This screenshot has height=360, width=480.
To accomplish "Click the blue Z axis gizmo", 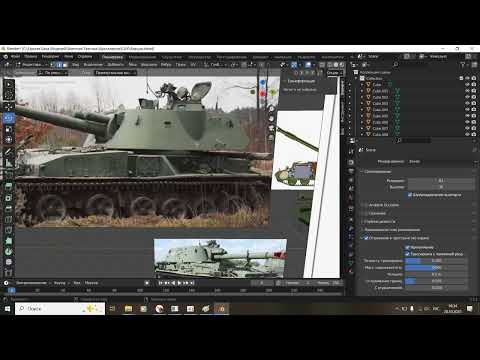I will click(x=263, y=82).
